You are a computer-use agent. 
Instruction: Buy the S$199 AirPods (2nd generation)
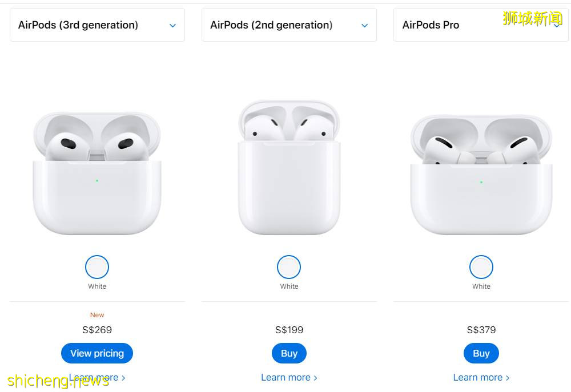click(289, 353)
